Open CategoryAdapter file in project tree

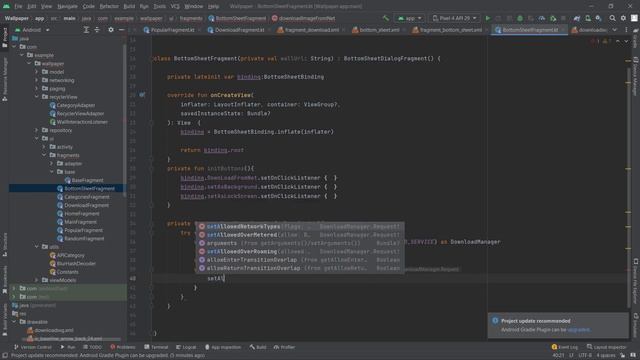click(72, 105)
